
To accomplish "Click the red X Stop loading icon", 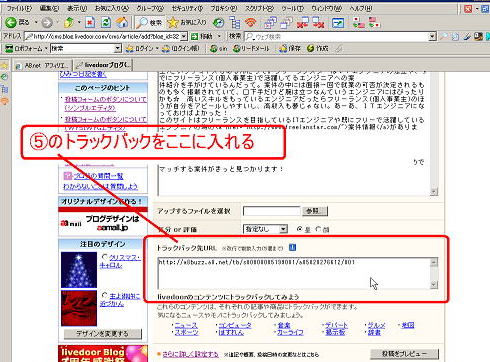I will [90, 22].
